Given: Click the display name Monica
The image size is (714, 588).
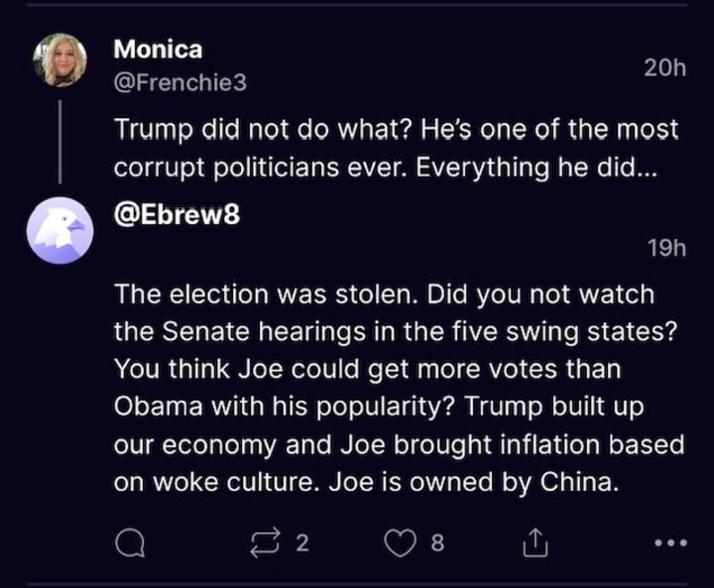Looking at the screenshot, I should (x=158, y=48).
